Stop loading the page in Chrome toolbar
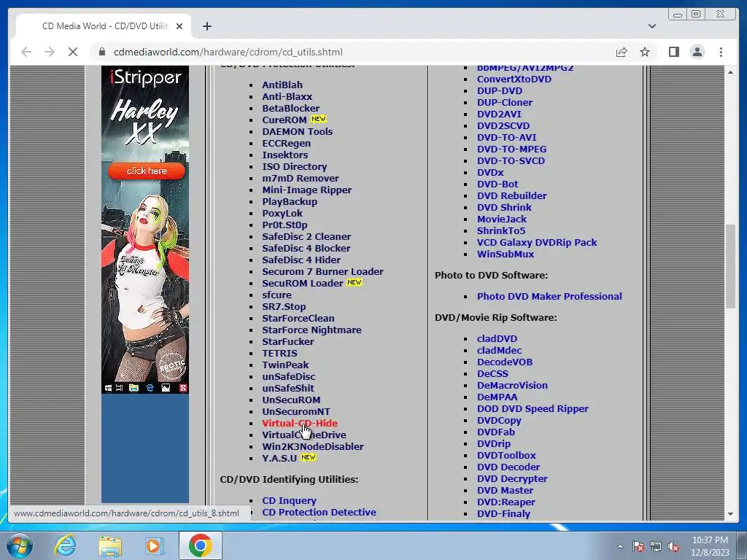This screenshot has width=747, height=560. tap(73, 52)
